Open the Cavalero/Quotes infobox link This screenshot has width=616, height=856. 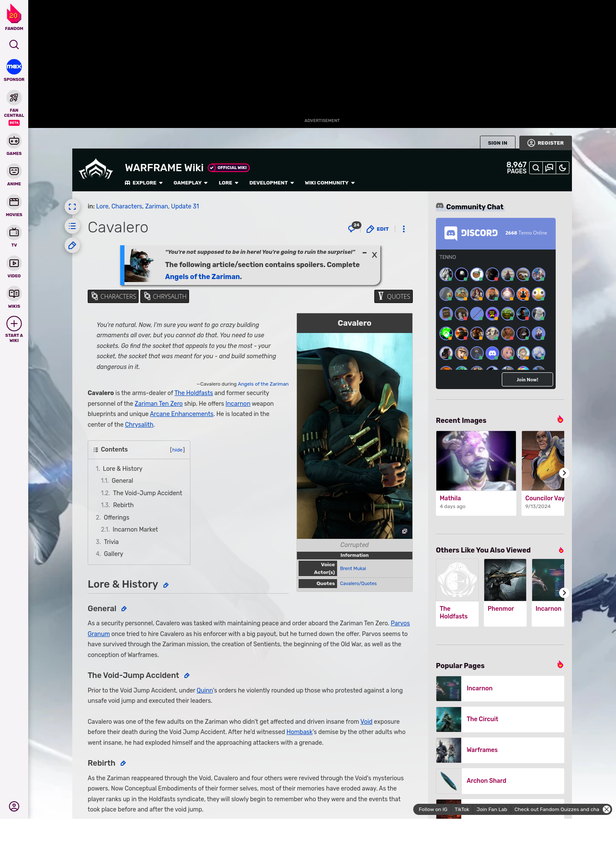click(358, 583)
